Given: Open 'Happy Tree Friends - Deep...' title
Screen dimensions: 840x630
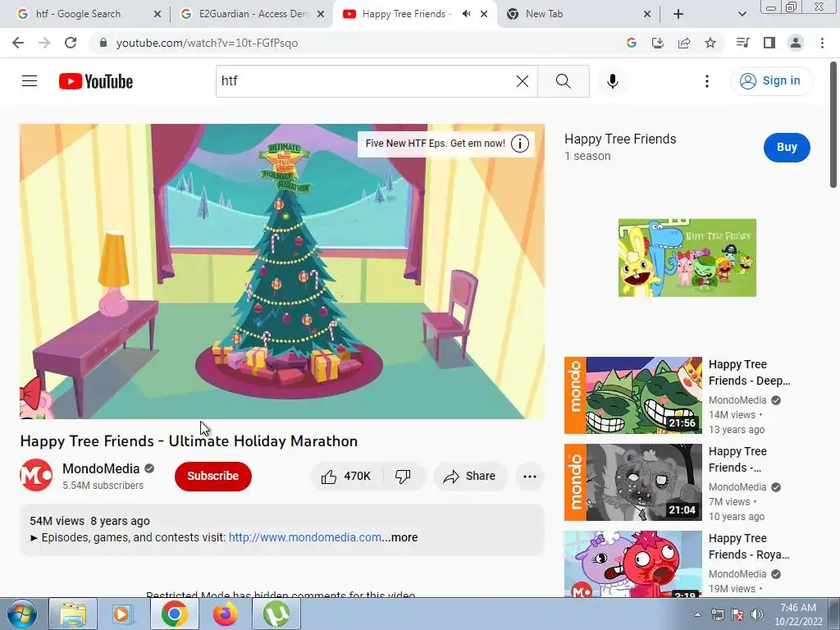Looking at the screenshot, I should (x=749, y=372).
